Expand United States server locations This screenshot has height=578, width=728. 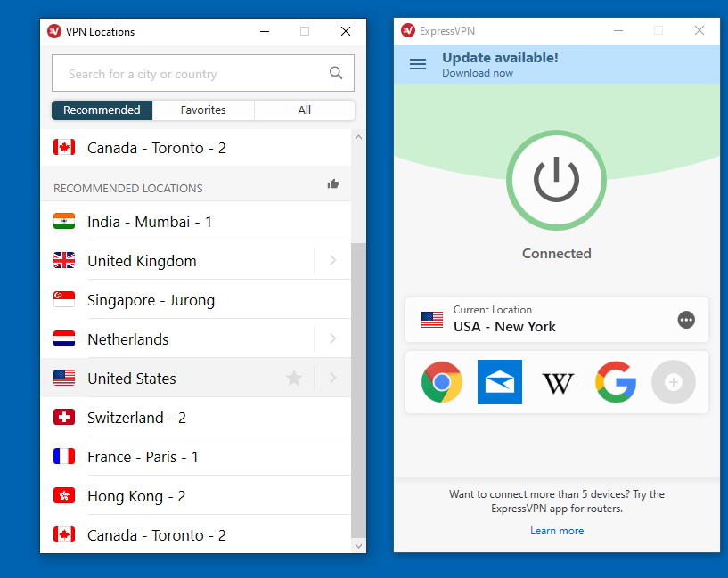click(333, 378)
